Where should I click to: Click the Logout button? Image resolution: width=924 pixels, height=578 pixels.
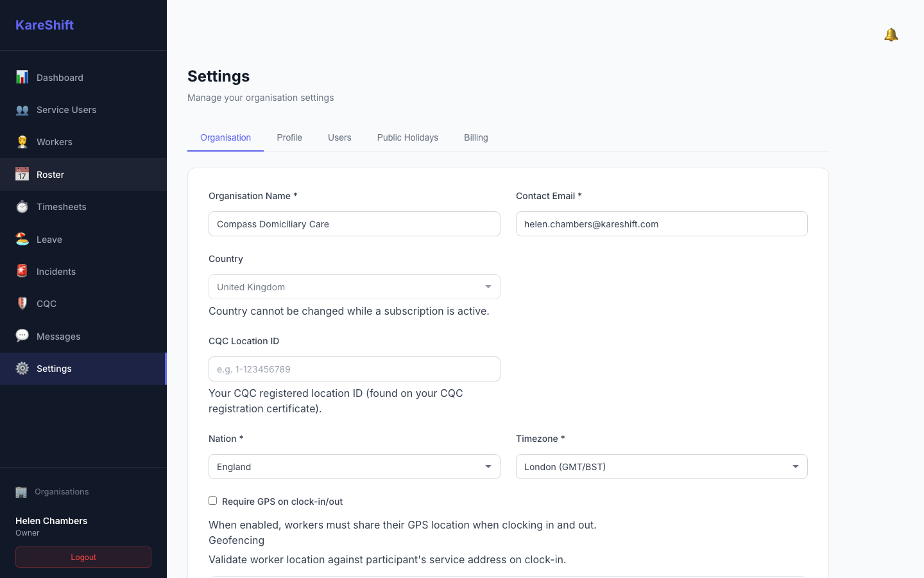coord(83,557)
